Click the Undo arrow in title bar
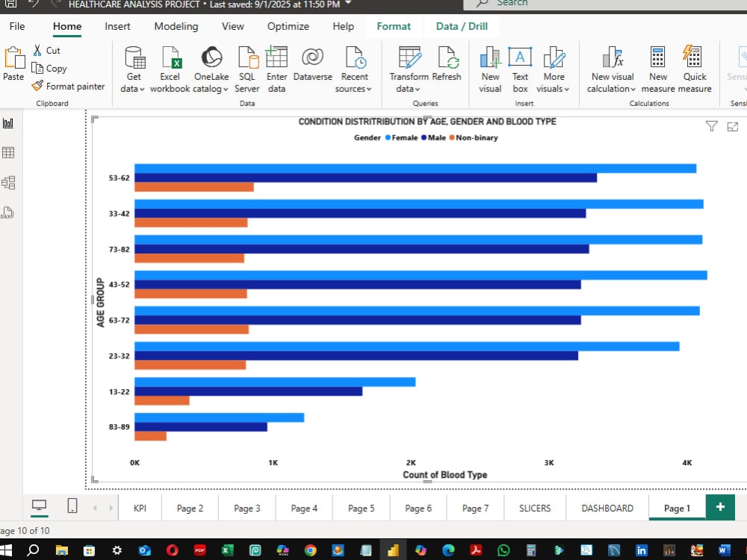 click(x=34, y=4)
